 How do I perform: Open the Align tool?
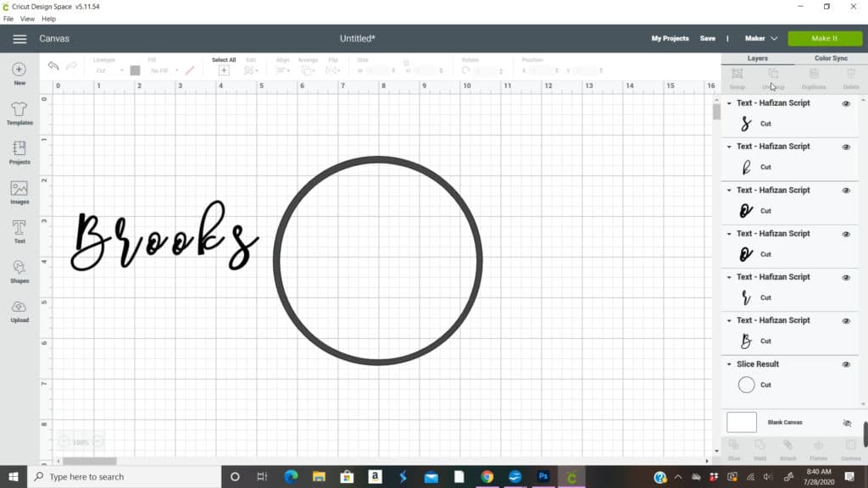click(x=283, y=70)
